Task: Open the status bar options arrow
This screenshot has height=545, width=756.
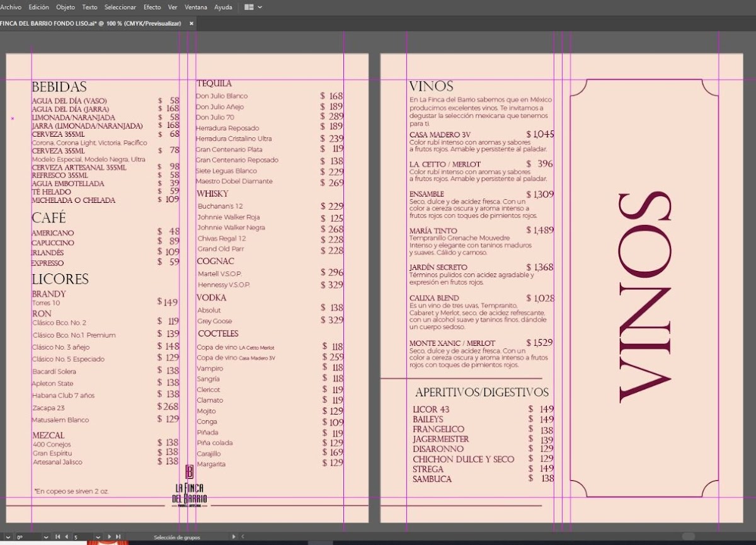Action: [x=234, y=537]
